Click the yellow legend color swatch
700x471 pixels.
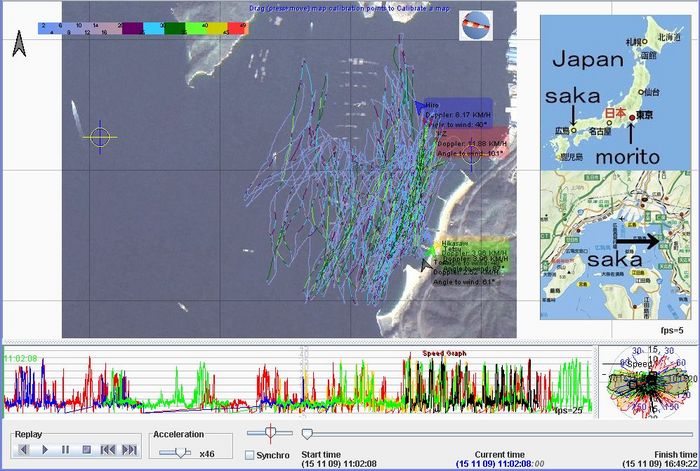point(217,29)
